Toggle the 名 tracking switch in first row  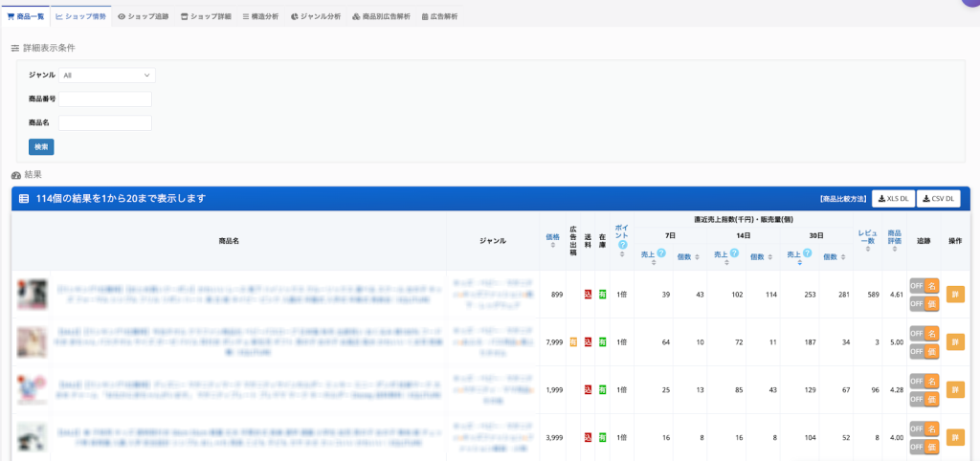(x=923, y=285)
